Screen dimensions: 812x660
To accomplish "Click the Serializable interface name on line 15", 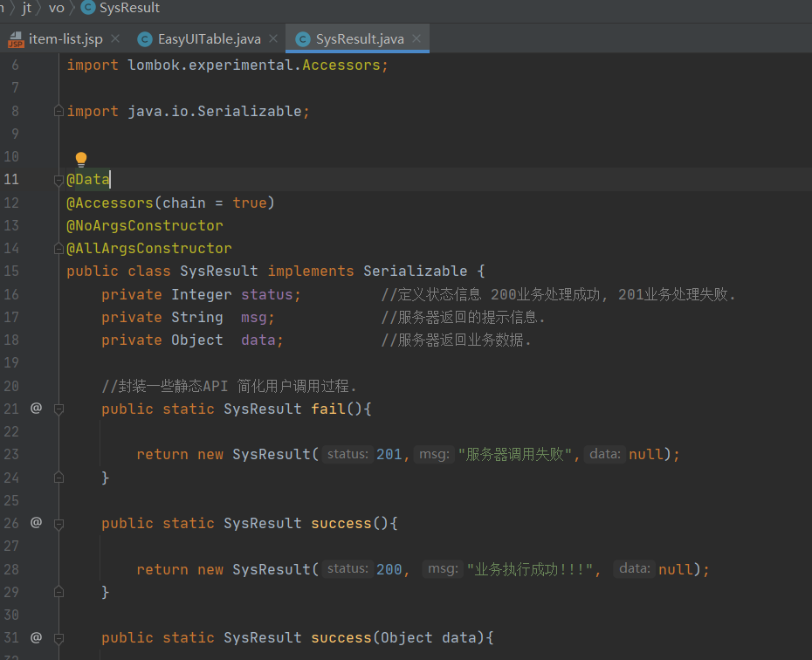I will pyautogui.click(x=416, y=272).
